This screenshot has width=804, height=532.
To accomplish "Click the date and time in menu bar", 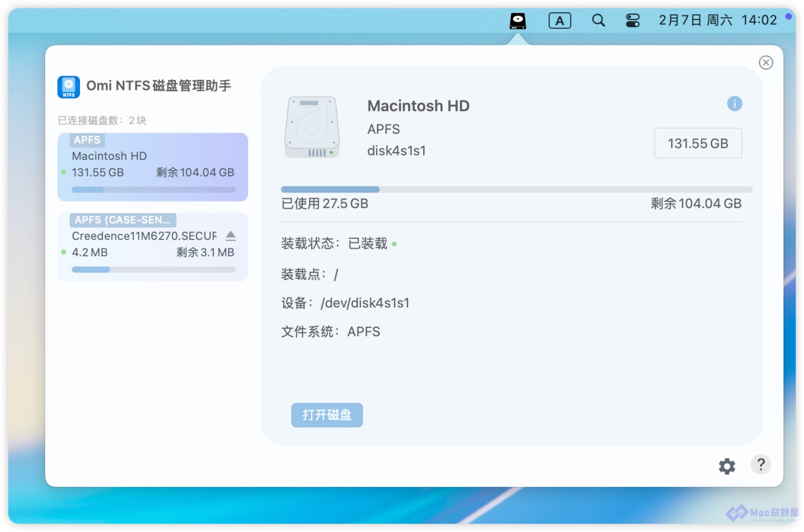I will (x=717, y=20).
